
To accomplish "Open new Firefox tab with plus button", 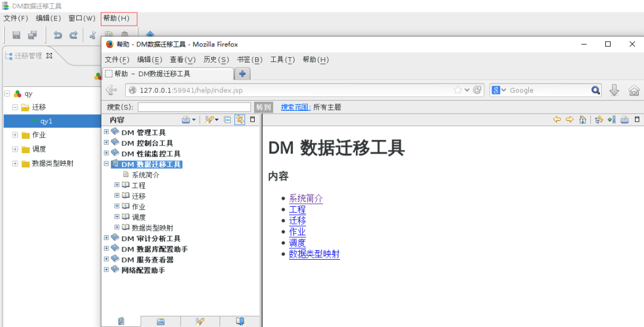I will coord(242,74).
